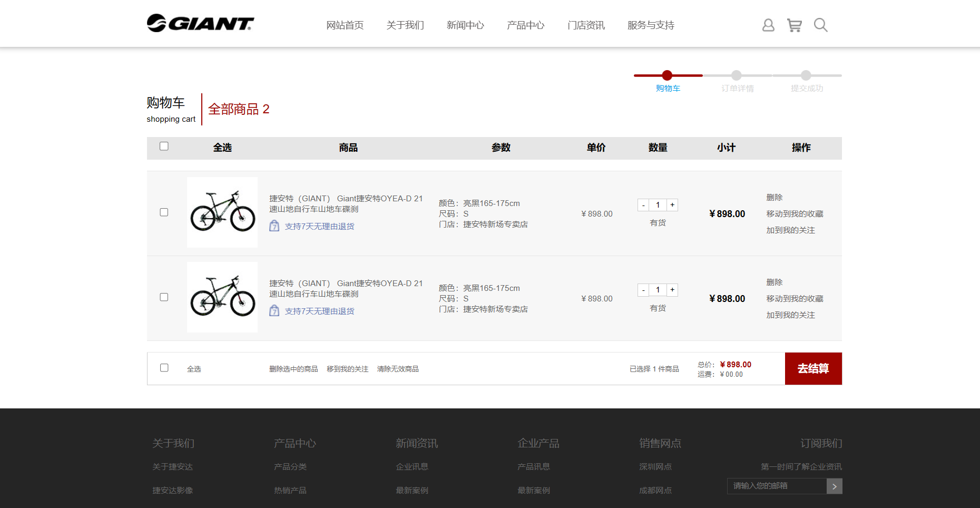Open second item's product title link
The height and width of the screenshot is (508, 980).
(346, 289)
